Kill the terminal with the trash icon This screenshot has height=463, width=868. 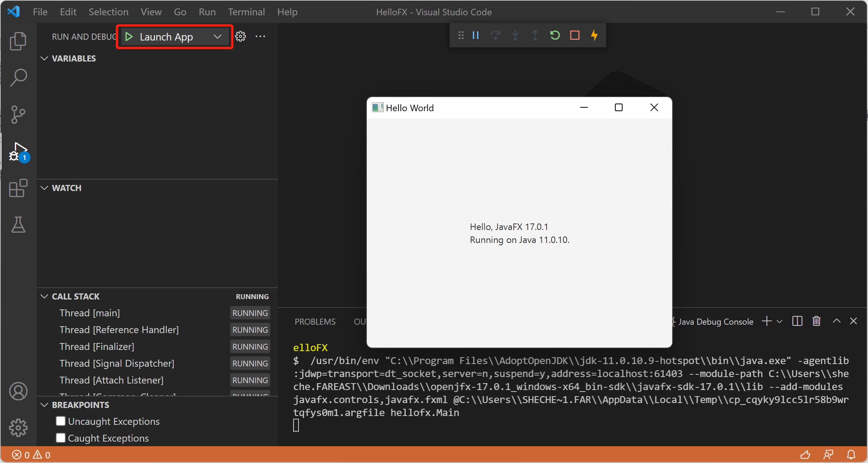pyautogui.click(x=816, y=321)
